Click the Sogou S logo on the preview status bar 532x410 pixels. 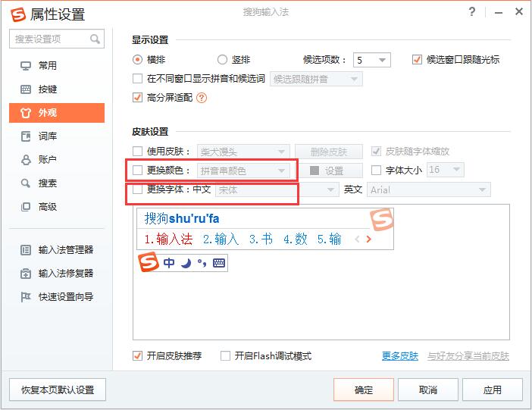(149, 261)
